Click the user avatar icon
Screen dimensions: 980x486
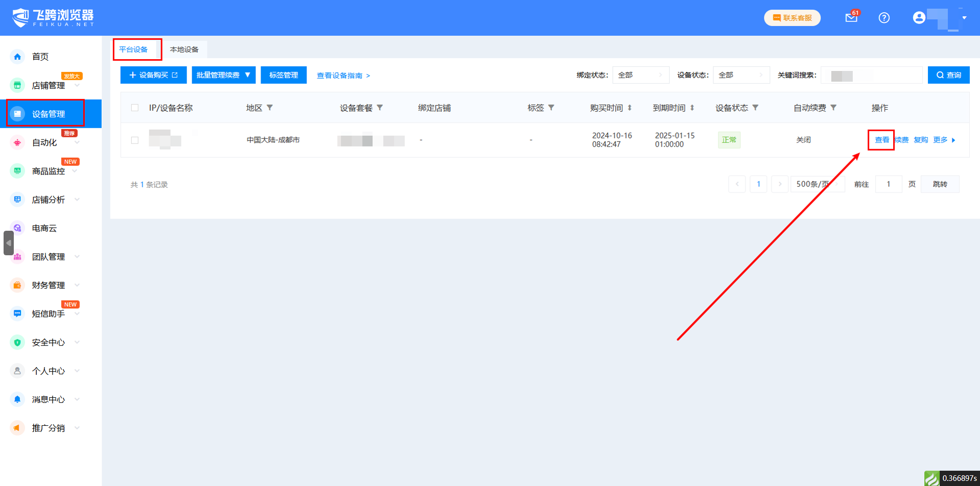click(919, 18)
